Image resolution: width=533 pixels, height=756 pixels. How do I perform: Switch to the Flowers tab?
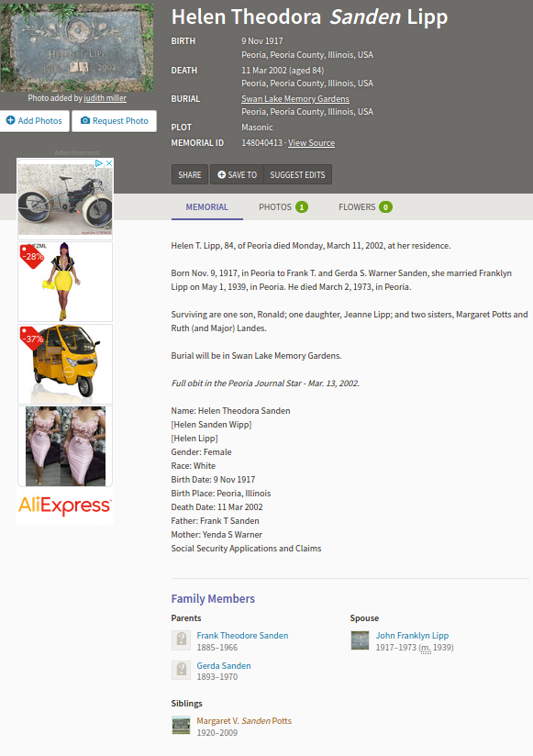(365, 206)
